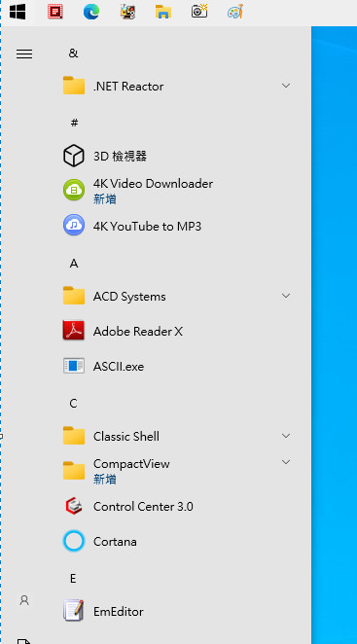Launch 4K YouTube to MP3 by name
This screenshot has height=644, width=357.
[147, 227]
